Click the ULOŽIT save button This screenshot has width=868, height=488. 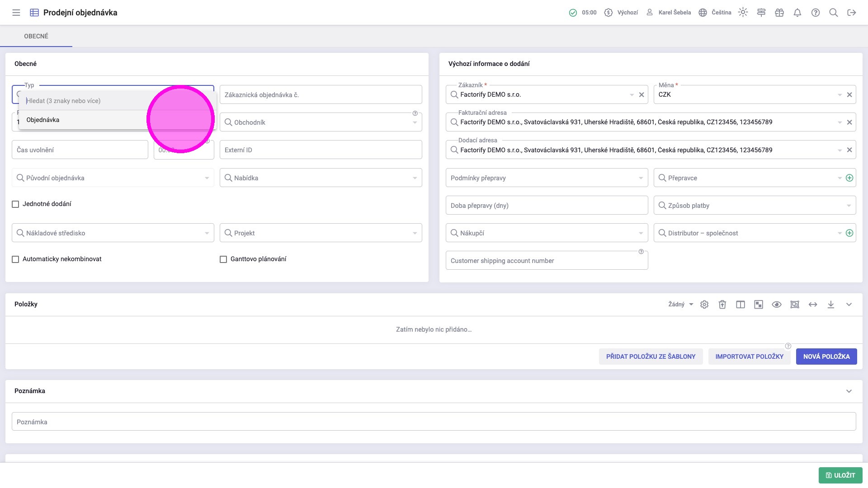(x=840, y=475)
